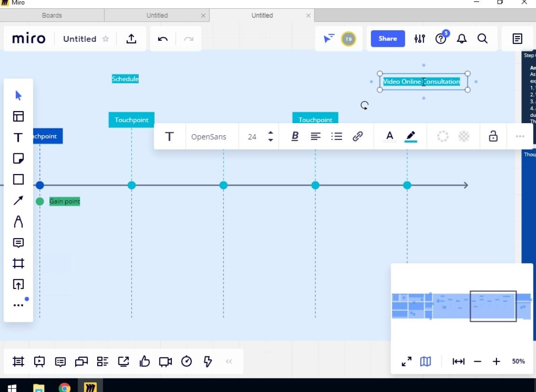This screenshot has height=392, width=536.
Task: Open border color dotted circle option
Action: tap(443, 136)
